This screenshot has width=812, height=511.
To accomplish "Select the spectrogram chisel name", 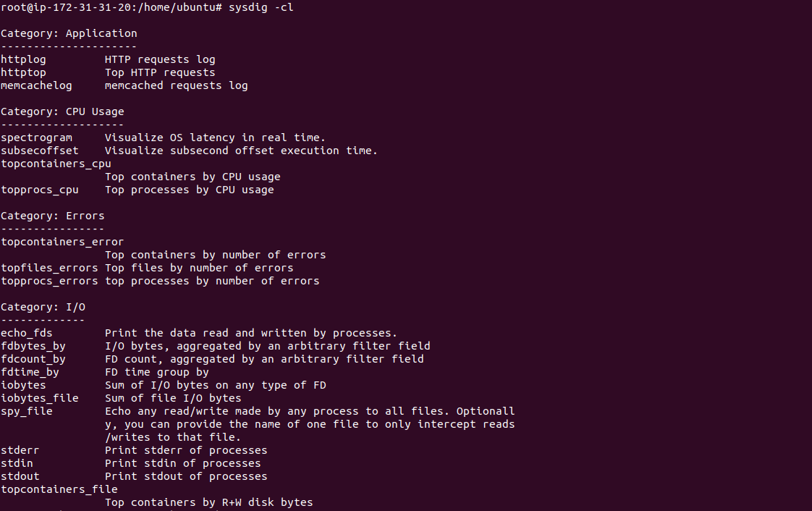I will point(36,138).
